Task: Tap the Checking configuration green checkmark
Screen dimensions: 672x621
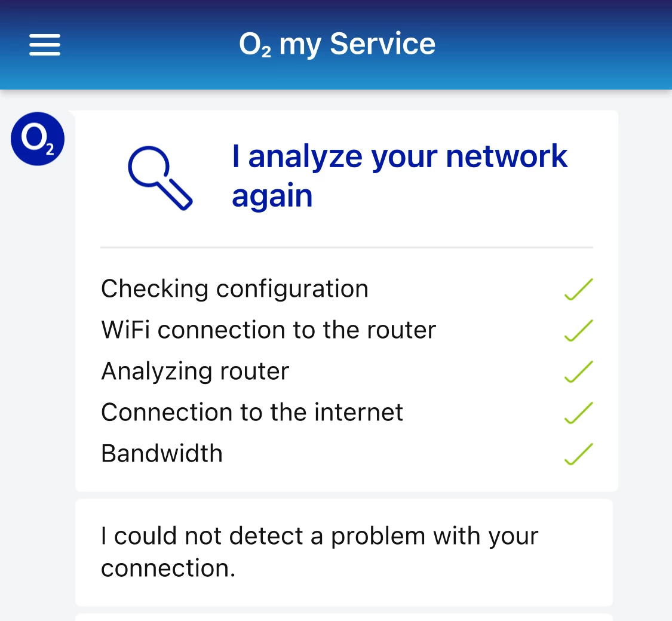Action: [578, 290]
